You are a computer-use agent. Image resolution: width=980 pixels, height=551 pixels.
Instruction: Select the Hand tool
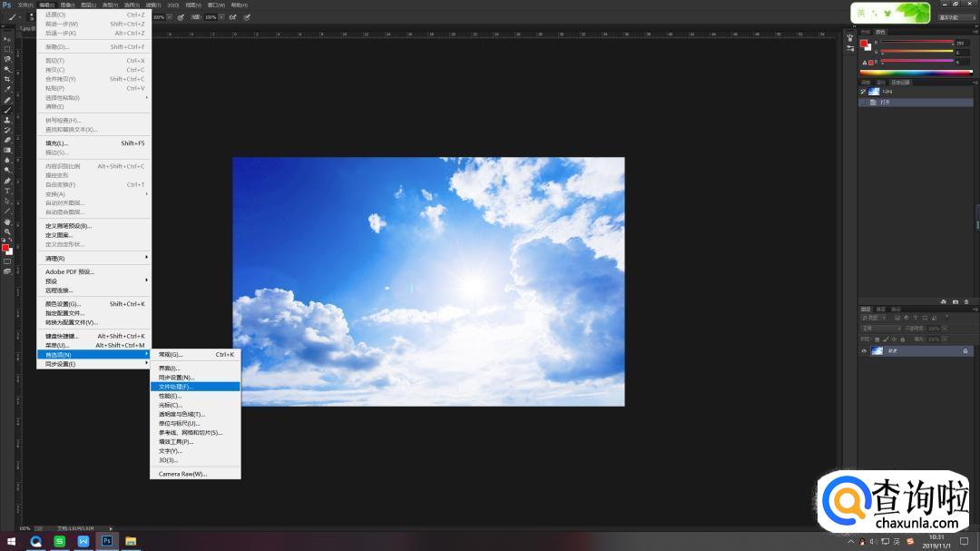7,221
